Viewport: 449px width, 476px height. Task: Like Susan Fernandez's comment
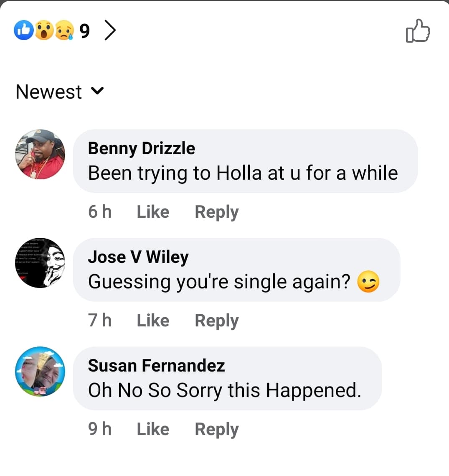click(153, 429)
